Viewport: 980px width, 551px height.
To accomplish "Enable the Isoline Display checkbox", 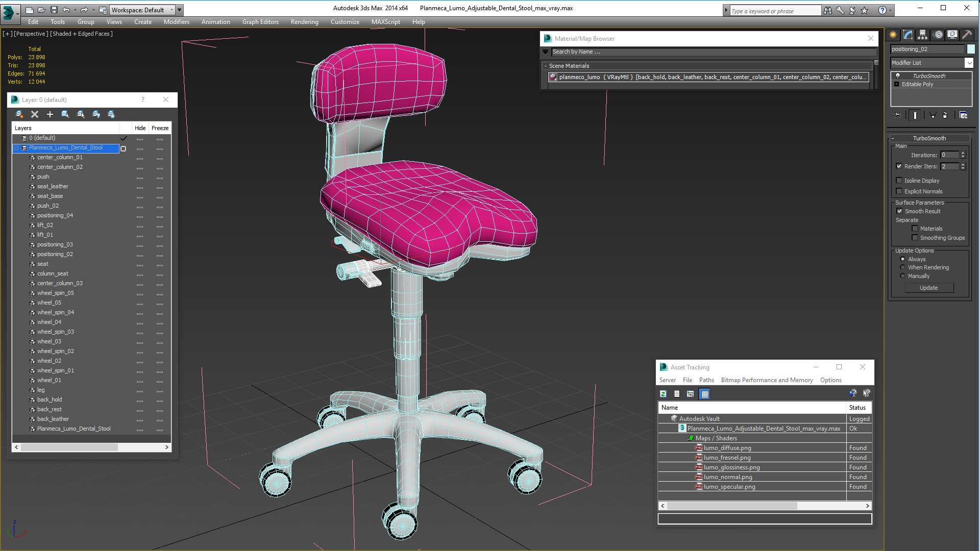I will coord(899,181).
